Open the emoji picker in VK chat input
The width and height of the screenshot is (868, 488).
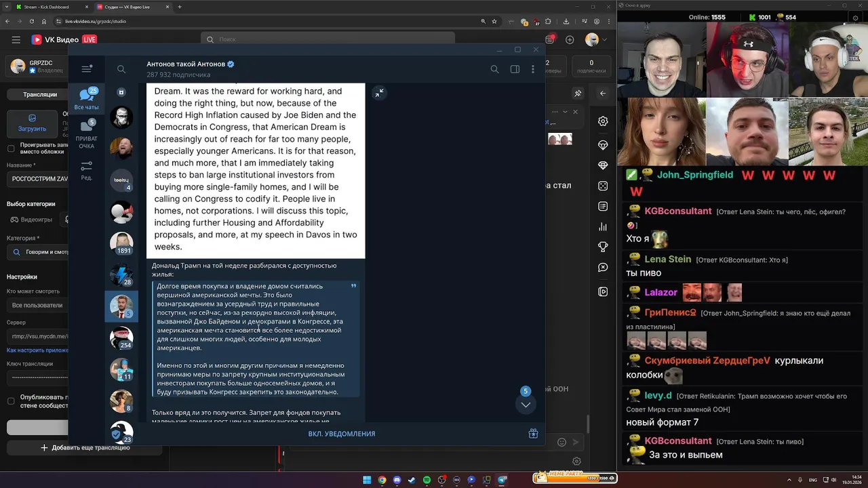pos(561,442)
